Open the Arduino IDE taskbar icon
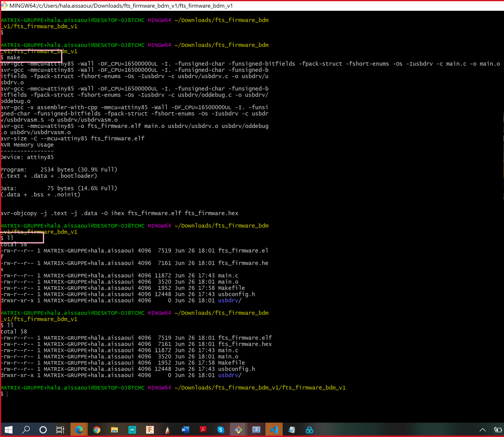 132,430
